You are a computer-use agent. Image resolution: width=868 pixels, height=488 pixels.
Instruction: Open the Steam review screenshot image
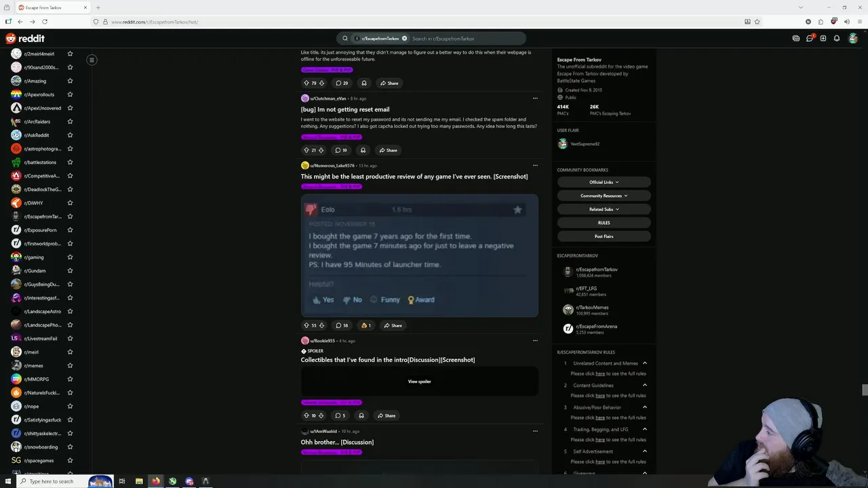[419, 256]
